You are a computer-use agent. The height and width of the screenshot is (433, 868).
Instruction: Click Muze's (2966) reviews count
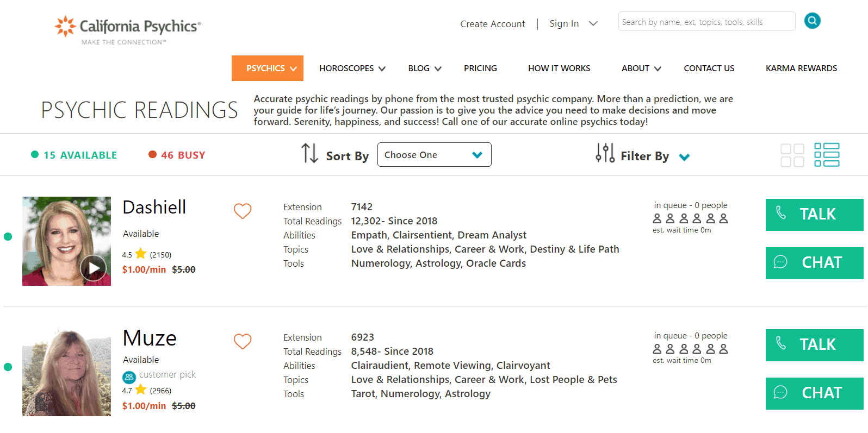click(x=160, y=391)
